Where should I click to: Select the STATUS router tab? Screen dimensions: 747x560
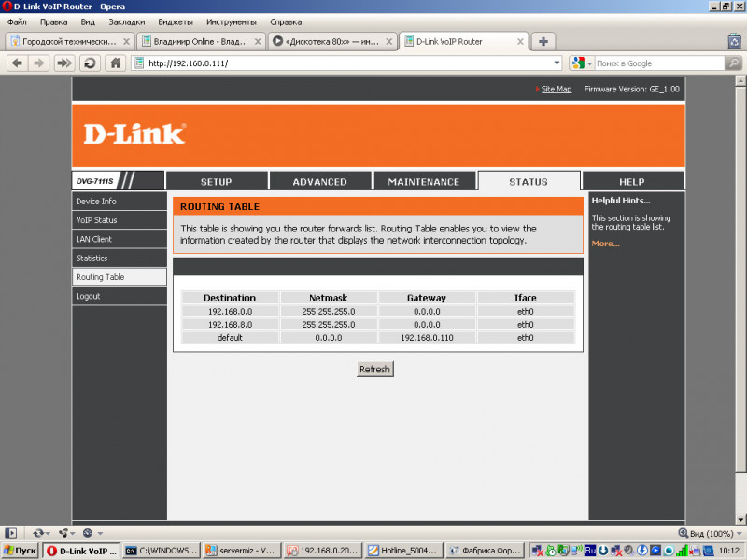click(x=529, y=181)
